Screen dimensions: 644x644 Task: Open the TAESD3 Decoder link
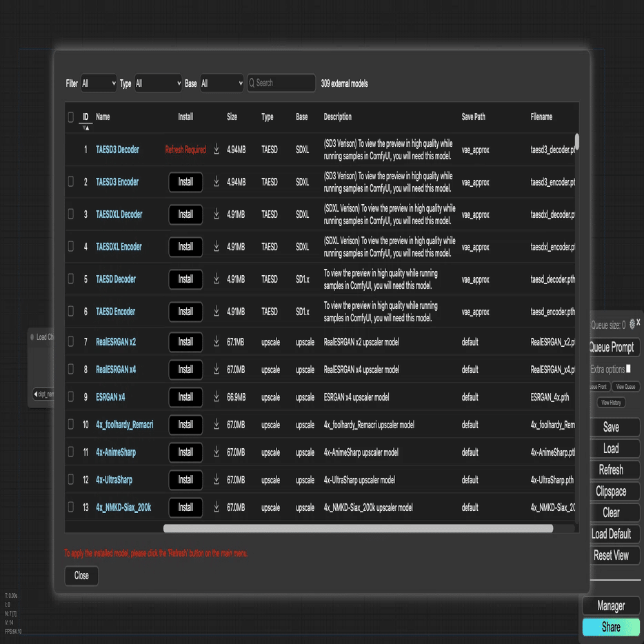tap(117, 150)
